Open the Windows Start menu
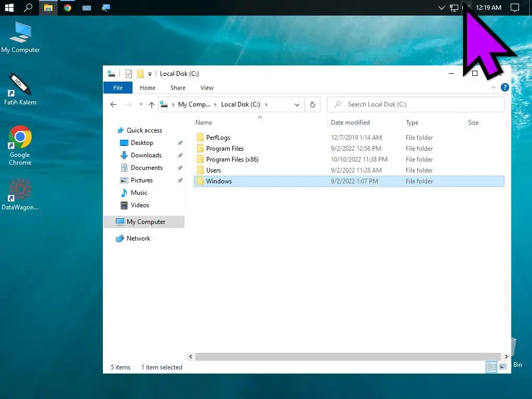Image resolution: width=532 pixels, height=399 pixels. click(9, 7)
